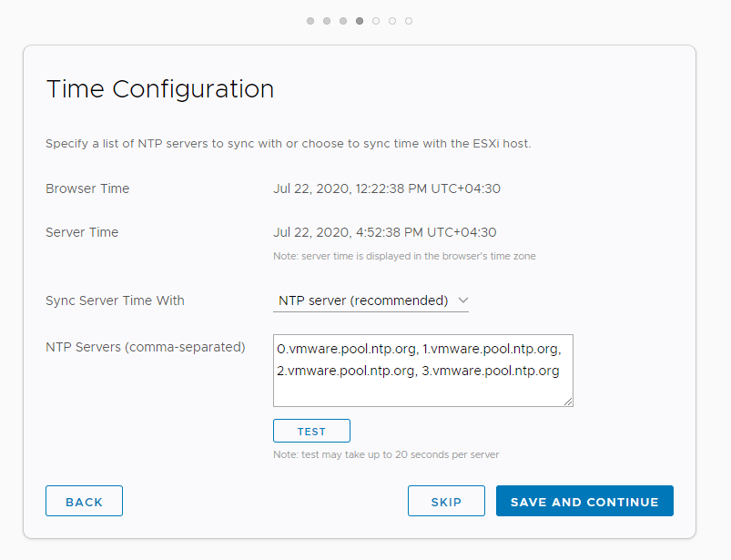The width and height of the screenshot is (731, 560).
Task: Click the 20 seconds per server note
Action: coord(386,454)
